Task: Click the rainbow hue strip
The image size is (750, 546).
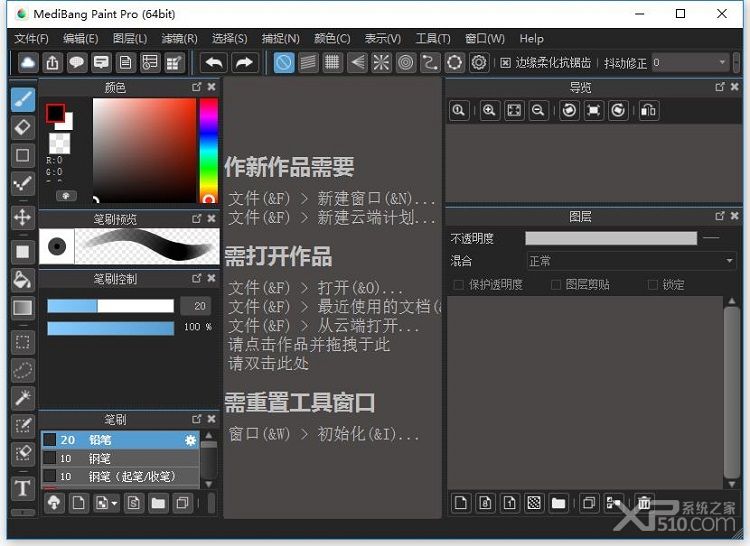Action: tap(209, 150)
